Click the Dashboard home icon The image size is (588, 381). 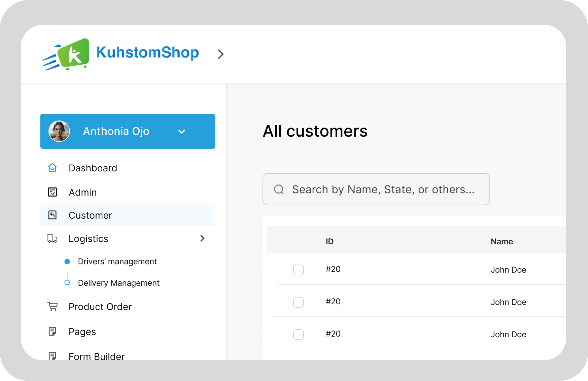coord(53,168)
